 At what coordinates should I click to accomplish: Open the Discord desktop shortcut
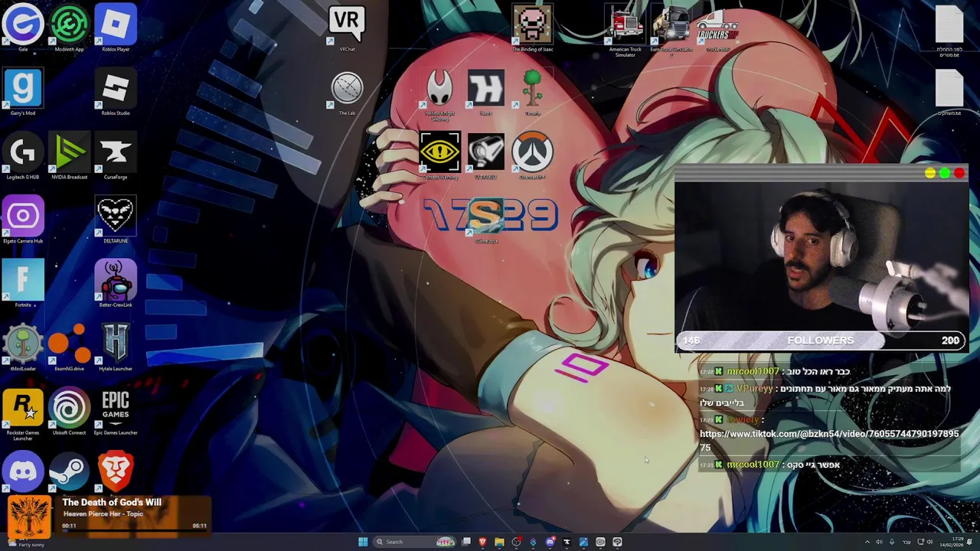click(23, 470)
